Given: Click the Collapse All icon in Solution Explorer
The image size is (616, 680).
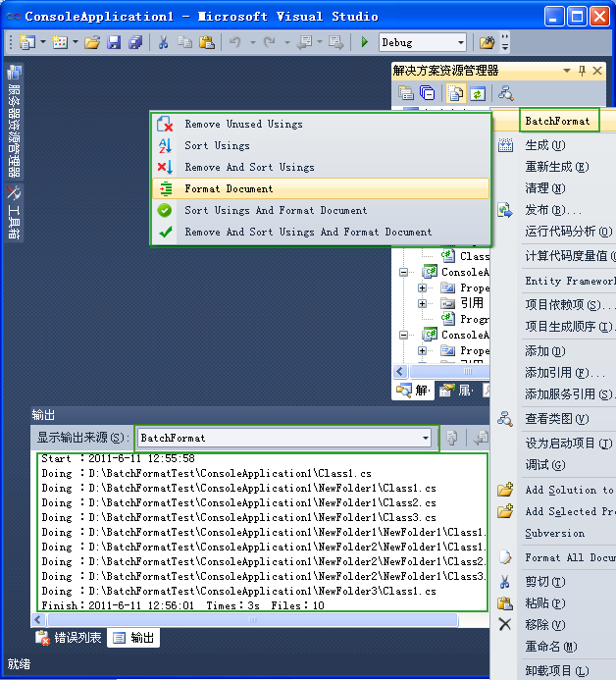Looking at the screenshot, I should tap(428, 93).
